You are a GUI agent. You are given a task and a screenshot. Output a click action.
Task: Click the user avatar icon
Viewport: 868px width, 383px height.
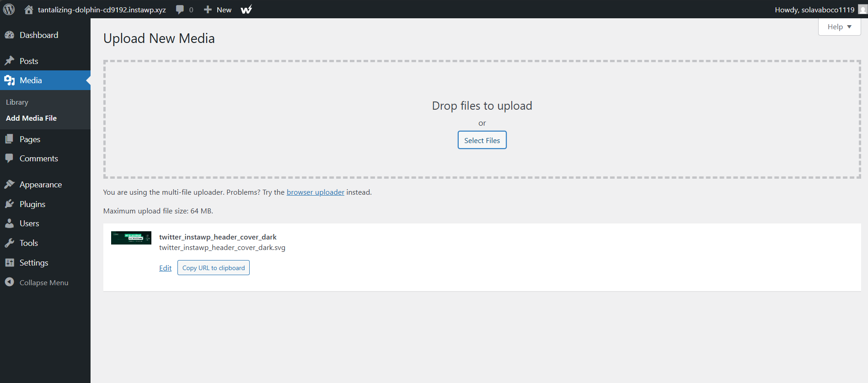click(x=863, y=9)
